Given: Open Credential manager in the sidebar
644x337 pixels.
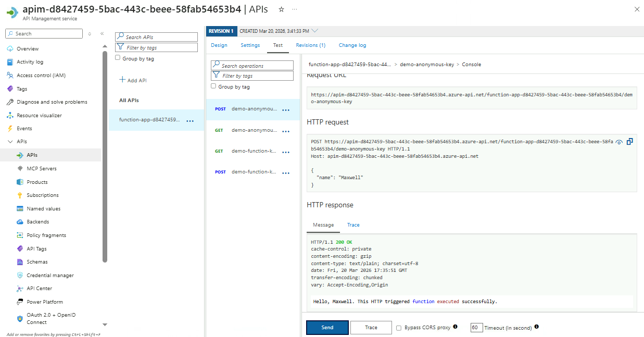Looking at the screenshot, I should coord(50,275).
